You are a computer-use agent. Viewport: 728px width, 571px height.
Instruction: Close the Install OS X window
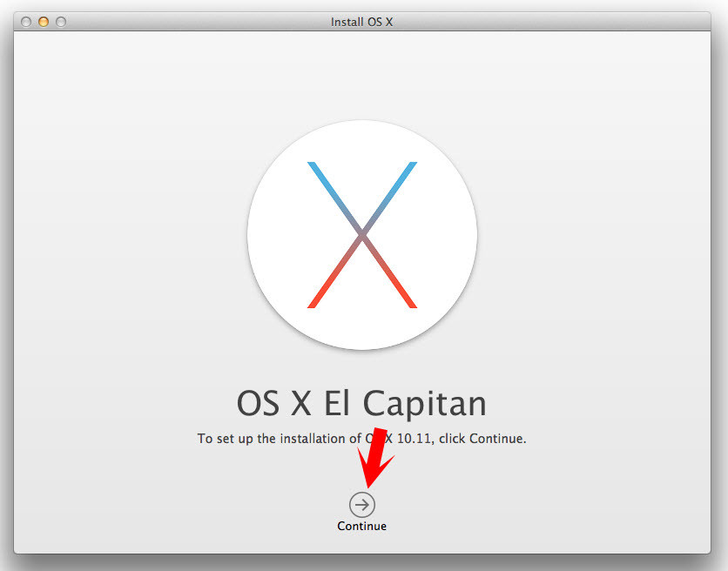pos(26,22)
